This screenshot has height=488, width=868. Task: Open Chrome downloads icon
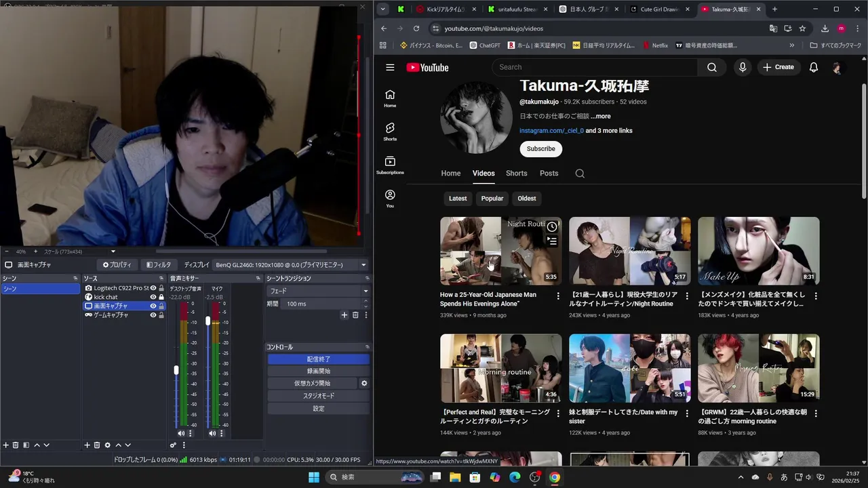point(825,28)
